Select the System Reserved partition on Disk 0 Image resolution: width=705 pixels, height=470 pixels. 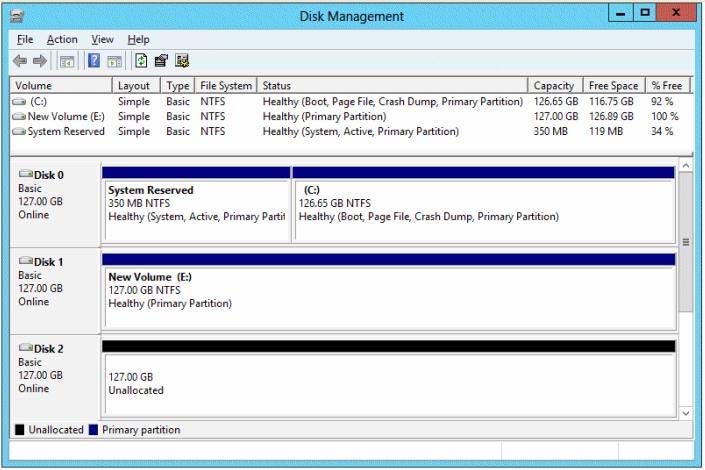pos(196,205)
